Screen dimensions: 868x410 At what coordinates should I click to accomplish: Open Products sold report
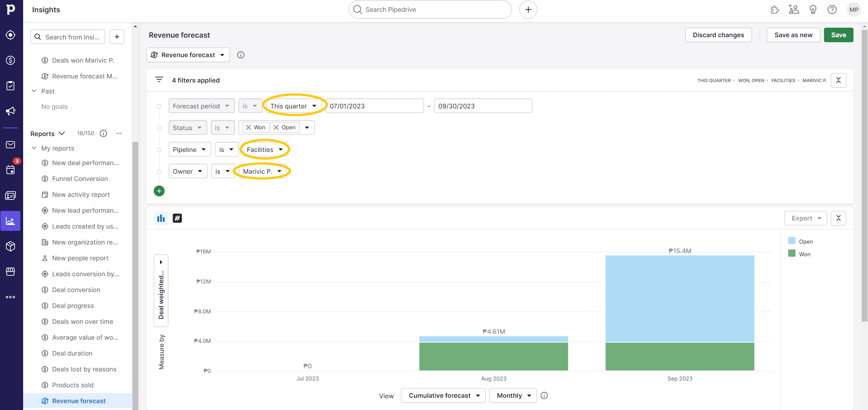[73, 385]
